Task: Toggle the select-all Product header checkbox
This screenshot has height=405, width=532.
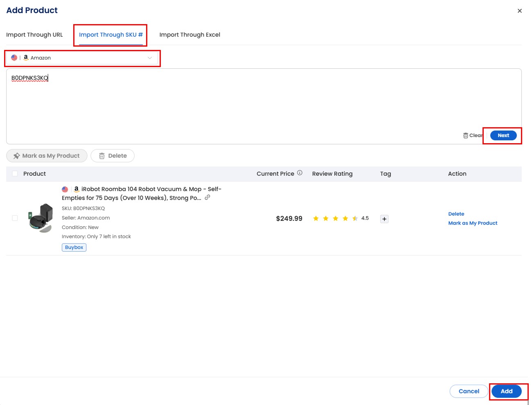Action: (x=15, y=174)
